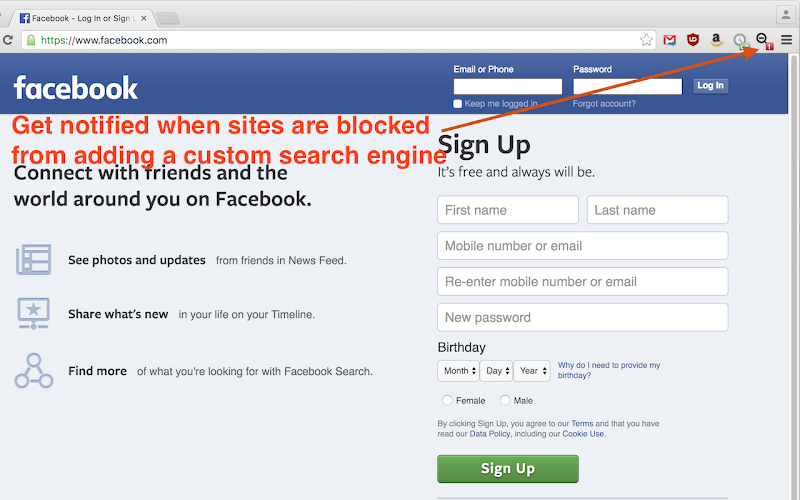Open a new tab with the blank tab button

168,19
